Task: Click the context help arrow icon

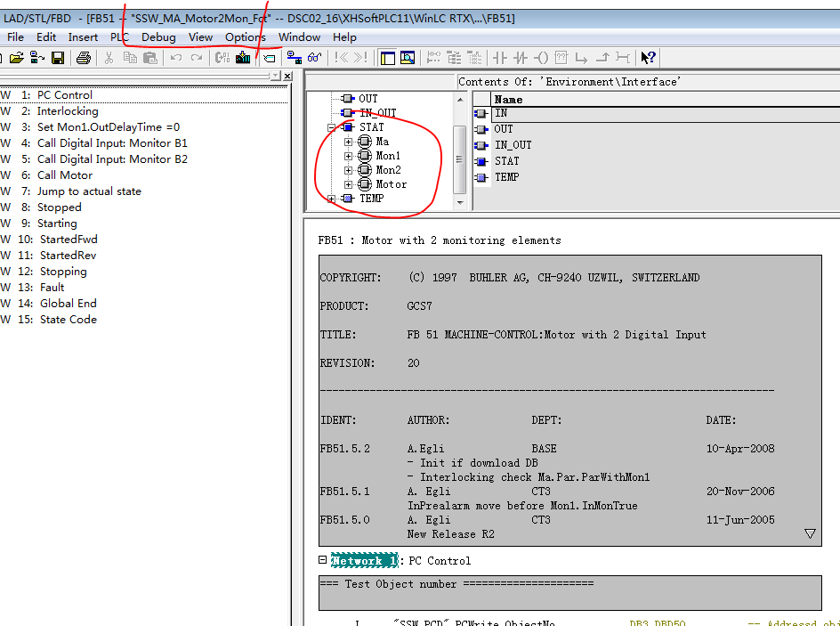Action: 648,58
